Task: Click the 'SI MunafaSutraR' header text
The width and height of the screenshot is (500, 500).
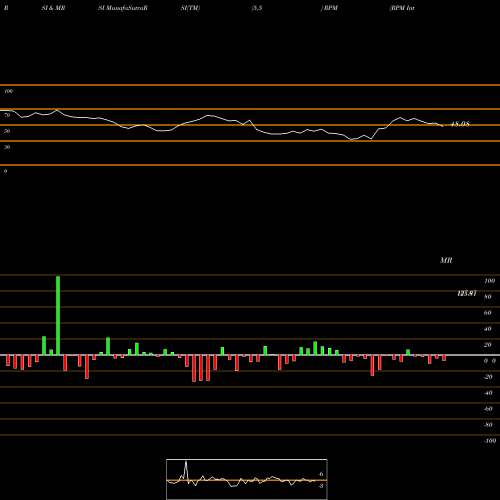Action: pyautogui.click(x=123, y=8)
